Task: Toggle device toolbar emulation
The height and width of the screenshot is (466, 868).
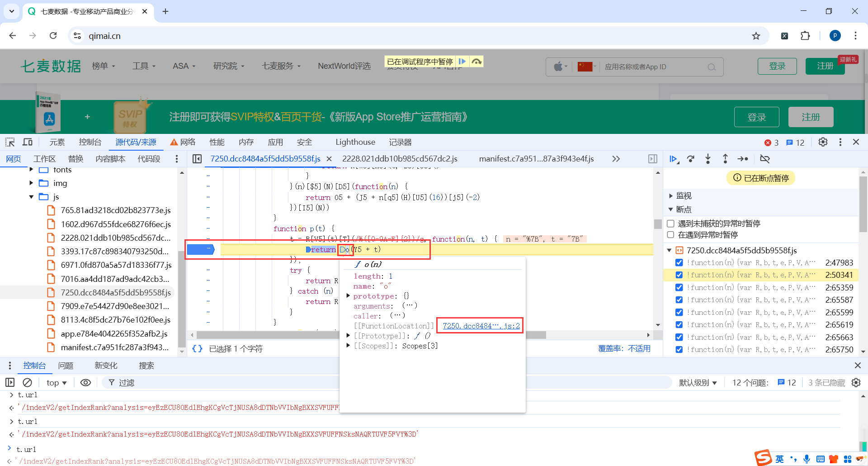Action: point(28,142)
